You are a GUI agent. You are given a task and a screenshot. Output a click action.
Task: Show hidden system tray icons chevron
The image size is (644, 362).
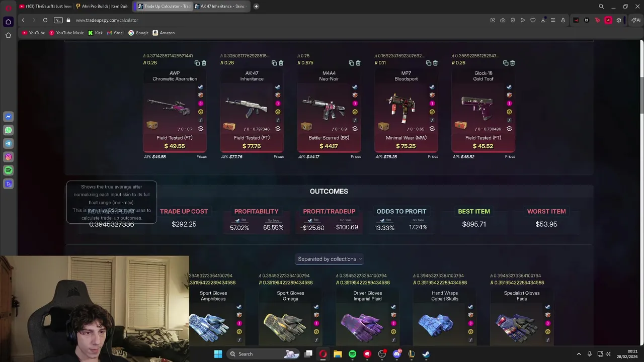click(579, 354)
